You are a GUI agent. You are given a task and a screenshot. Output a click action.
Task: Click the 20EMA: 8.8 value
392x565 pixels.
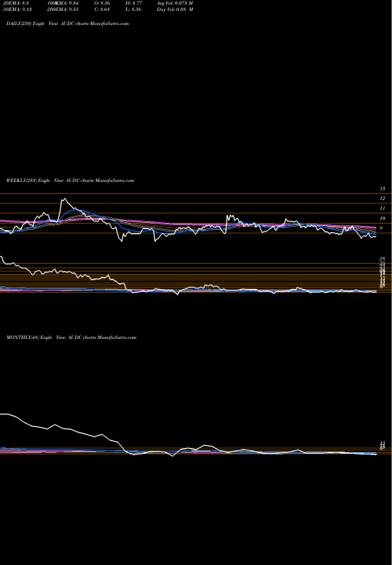point(16,2)
